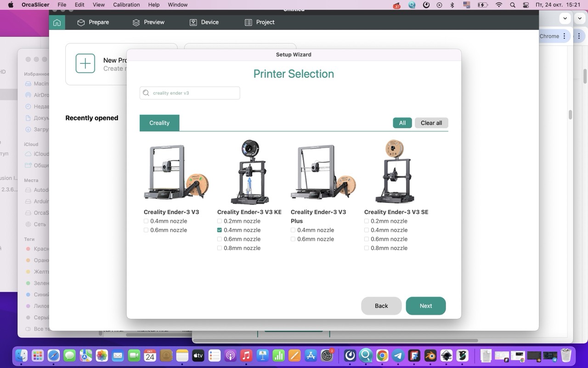Select the Creality vendor tab

[159, 123]
